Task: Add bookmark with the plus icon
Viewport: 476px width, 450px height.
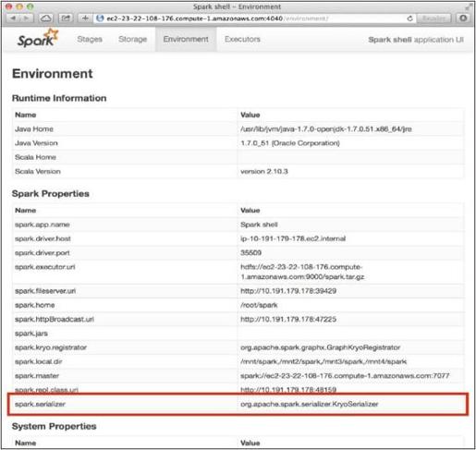Action: click(85, 18)
